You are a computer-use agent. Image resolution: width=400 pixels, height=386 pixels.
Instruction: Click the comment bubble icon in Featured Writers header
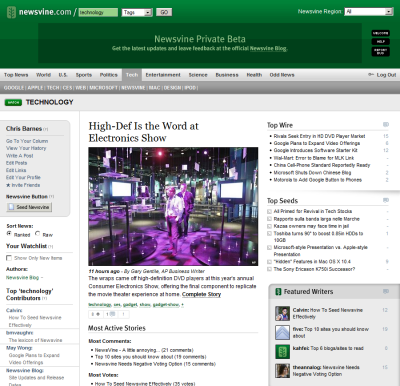[x=386, y=291]
